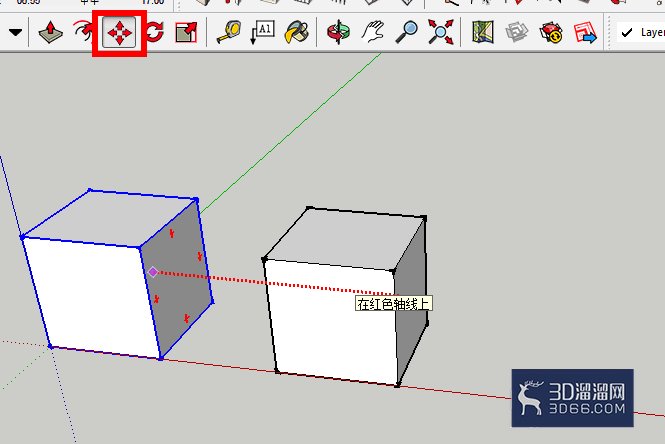Image resolution: width=665 pixels, height=444 pixels.
Task: Open the Extension Warehouse icon
Action: pyautogui.click(x=551, y=32)
